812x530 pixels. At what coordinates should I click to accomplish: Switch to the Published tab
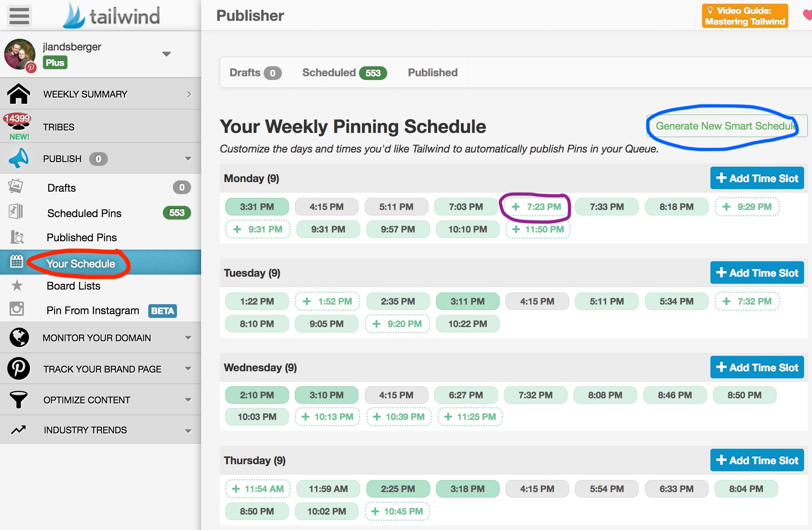coord(433,72)
